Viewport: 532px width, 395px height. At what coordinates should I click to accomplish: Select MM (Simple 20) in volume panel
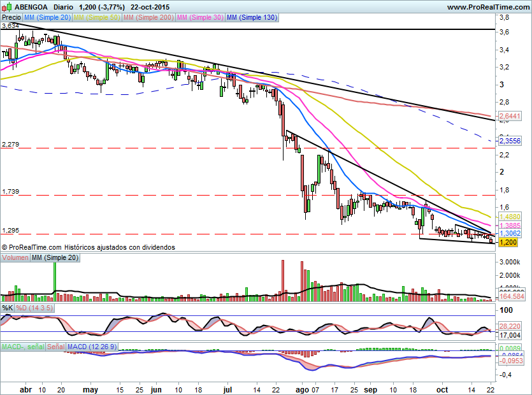coord(55,258)
